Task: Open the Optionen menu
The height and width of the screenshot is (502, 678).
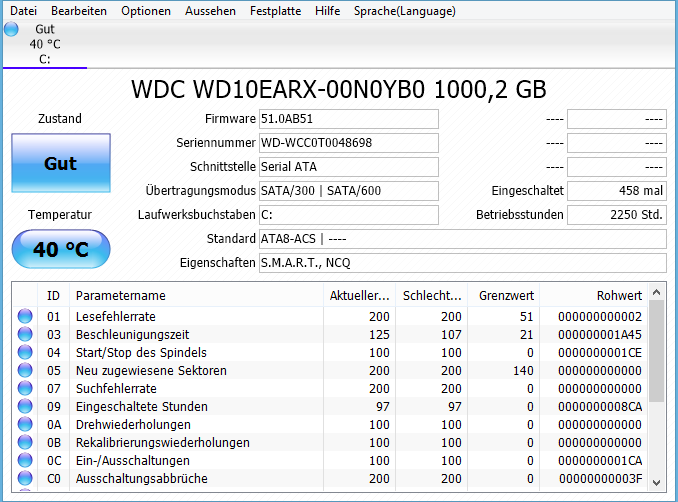Action: pos(146,11)
